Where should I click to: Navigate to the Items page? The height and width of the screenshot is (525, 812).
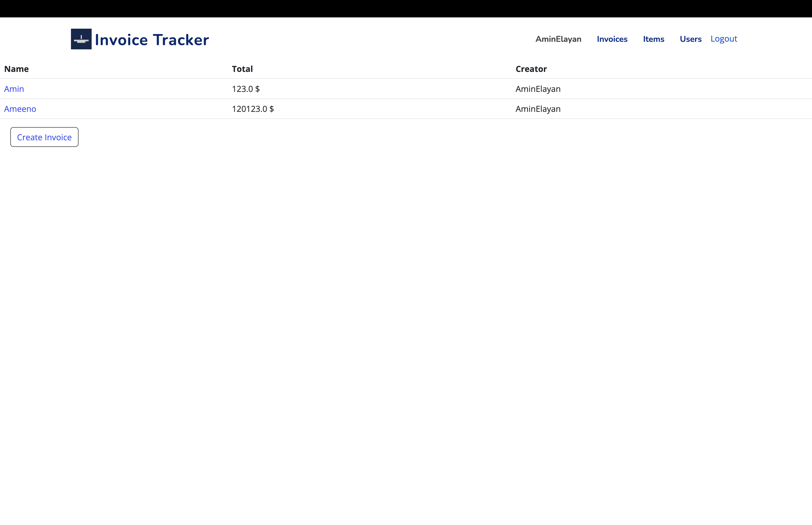point(653,39)
